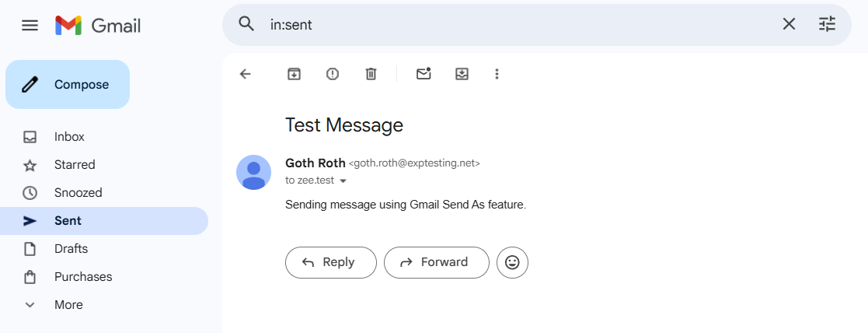The width and height of the screenshot is (868, 333).
Task: Go to the Starred folder
Action: 75,165
